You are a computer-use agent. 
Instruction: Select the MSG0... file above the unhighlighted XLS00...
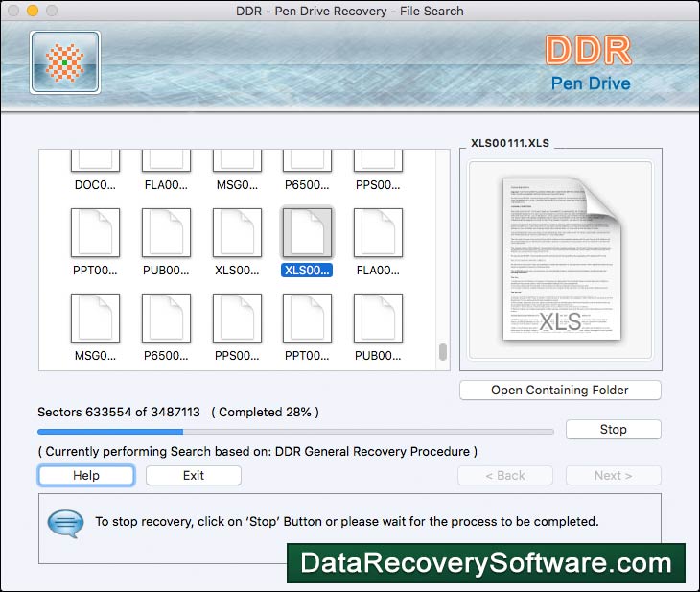coord(237,170)
